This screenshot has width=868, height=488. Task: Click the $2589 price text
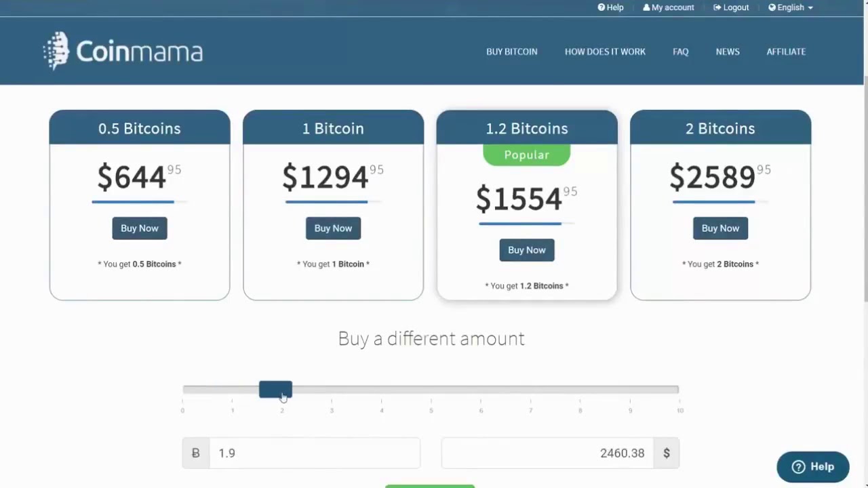[720, 177]
